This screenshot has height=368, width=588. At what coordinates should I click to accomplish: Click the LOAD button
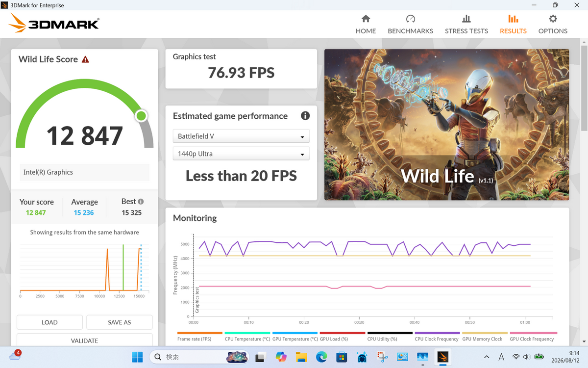49,322
